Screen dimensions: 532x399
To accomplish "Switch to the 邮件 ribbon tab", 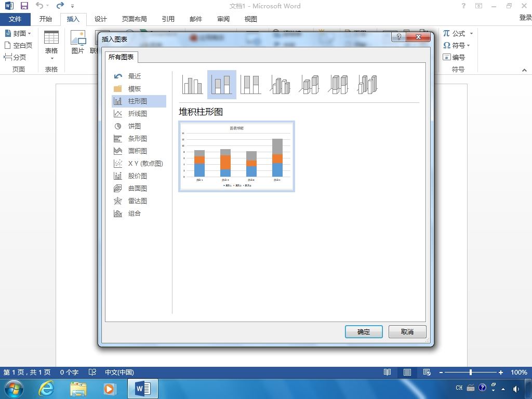I will tap(196, 19).
